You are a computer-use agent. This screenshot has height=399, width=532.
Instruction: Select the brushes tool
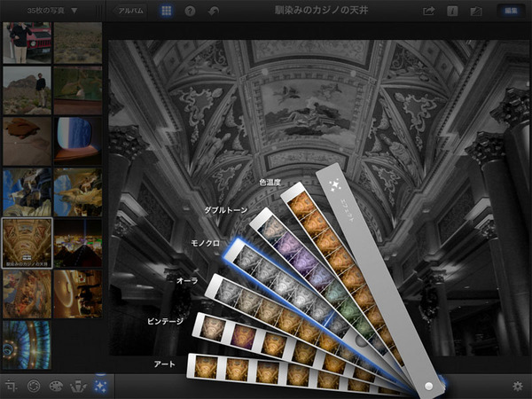click(x=78, y=386)
